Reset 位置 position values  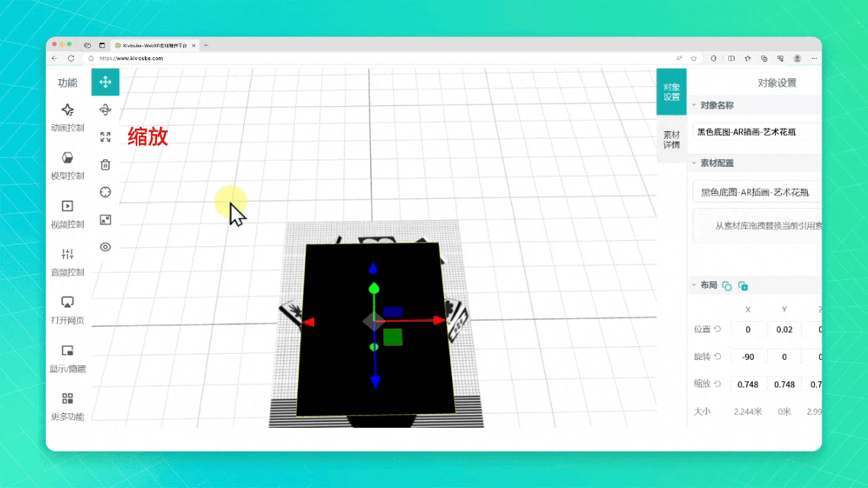click(718, 329)
